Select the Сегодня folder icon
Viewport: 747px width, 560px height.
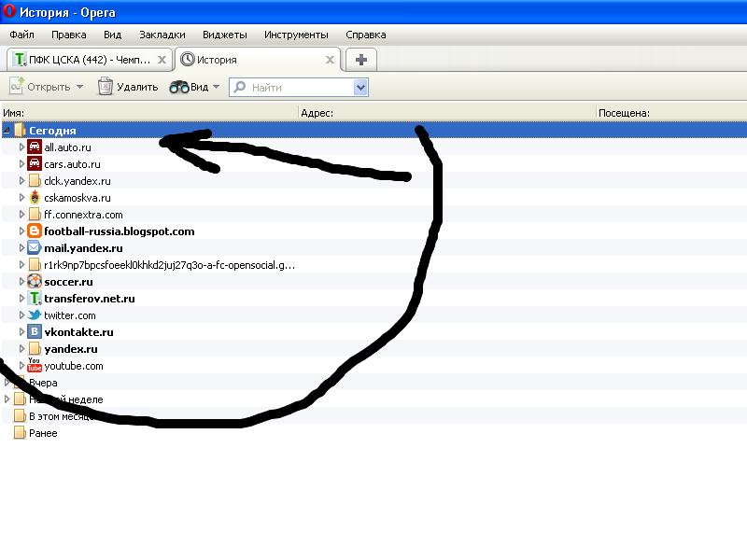point(20,130)
